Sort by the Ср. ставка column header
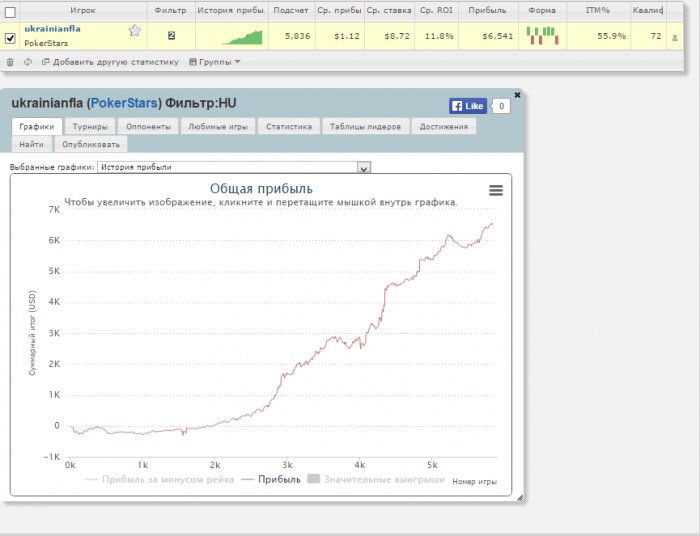Screen dimensions: 700x536 pos(389,10)
